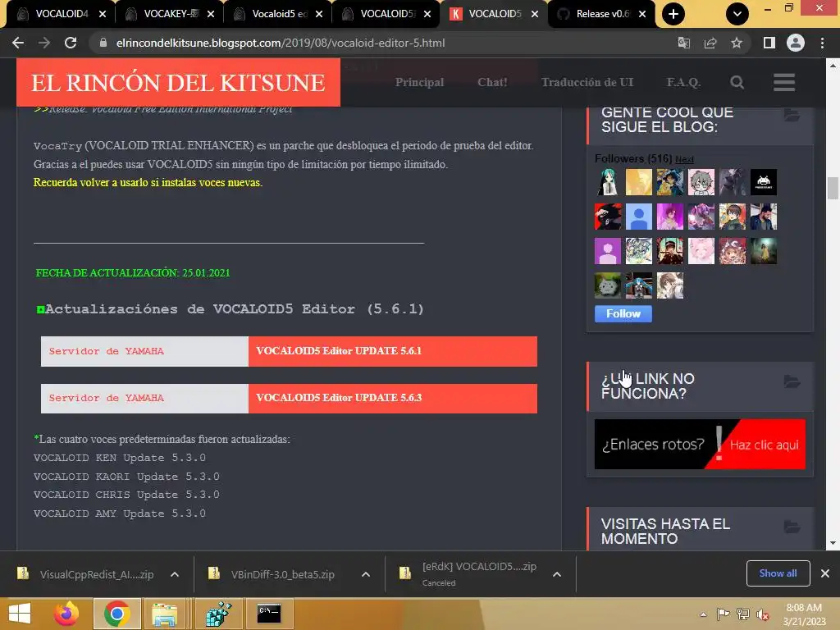Open a new browser tab
This screenshot has width=840, height=630.
point(673,14)
